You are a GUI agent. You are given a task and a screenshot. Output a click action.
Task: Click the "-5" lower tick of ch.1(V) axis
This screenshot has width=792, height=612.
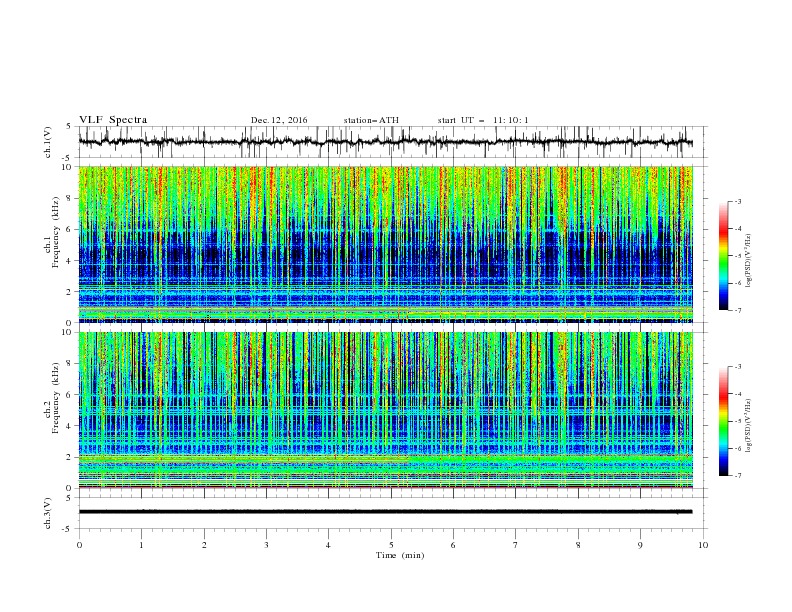click(68, 158)
